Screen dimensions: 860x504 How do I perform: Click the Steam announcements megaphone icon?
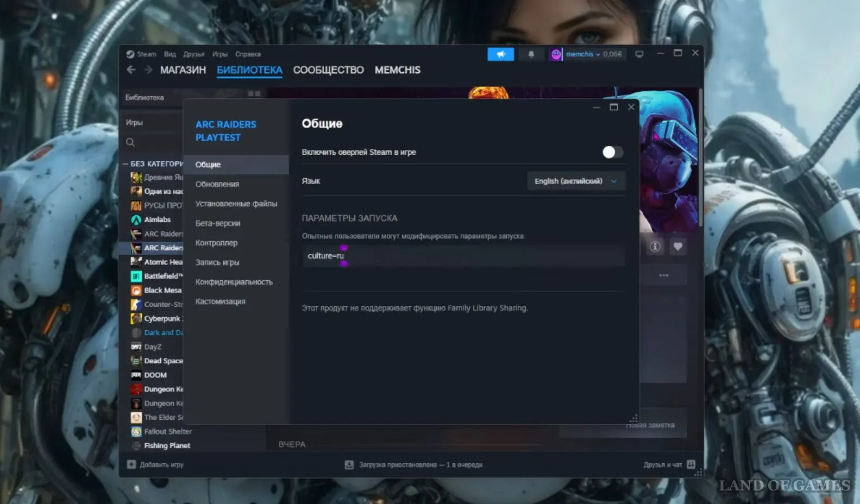500,54
